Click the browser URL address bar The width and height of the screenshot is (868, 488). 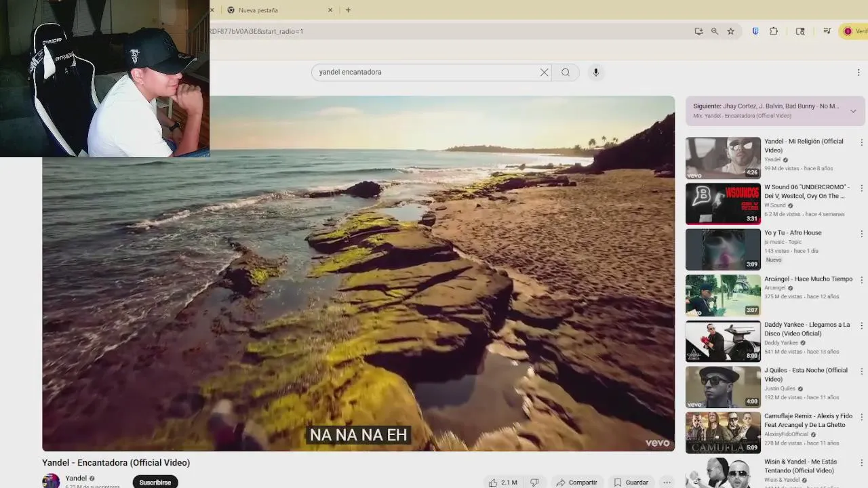pyautogui.click(x=448, y=31)
